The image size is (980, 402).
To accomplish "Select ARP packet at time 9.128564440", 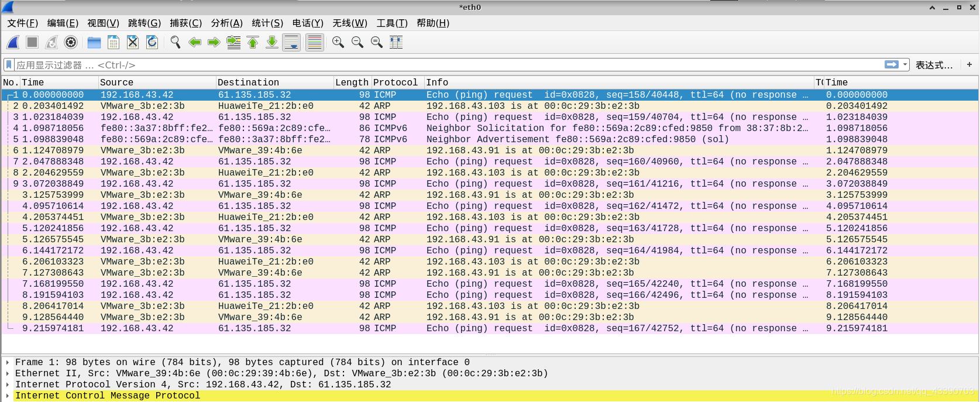I will point(489,317).
